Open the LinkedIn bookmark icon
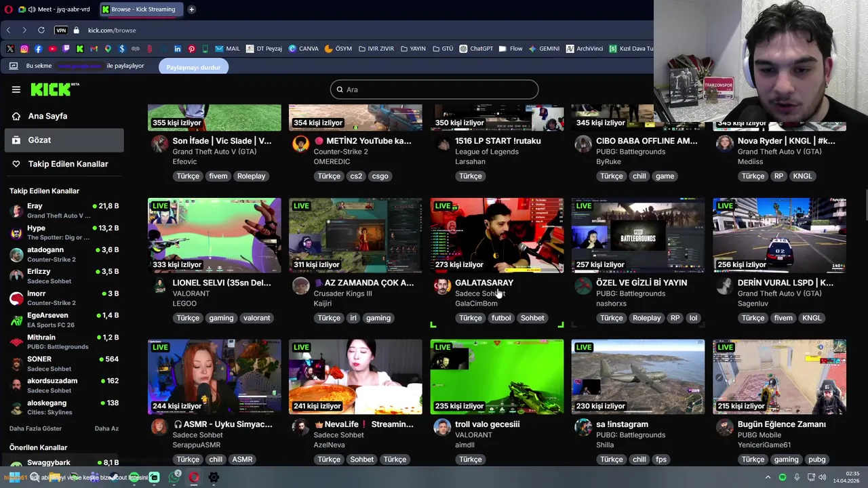 coord(178,49)
